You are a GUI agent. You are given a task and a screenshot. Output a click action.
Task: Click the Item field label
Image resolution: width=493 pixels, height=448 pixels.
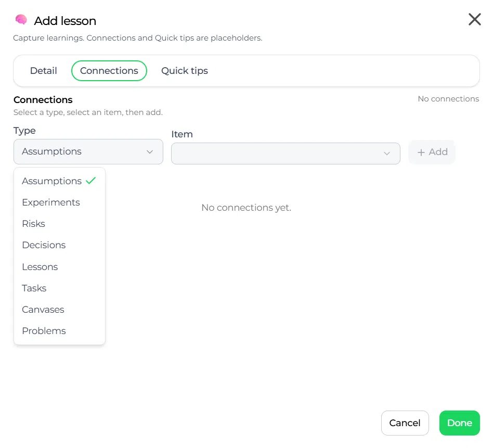point(182,134)
